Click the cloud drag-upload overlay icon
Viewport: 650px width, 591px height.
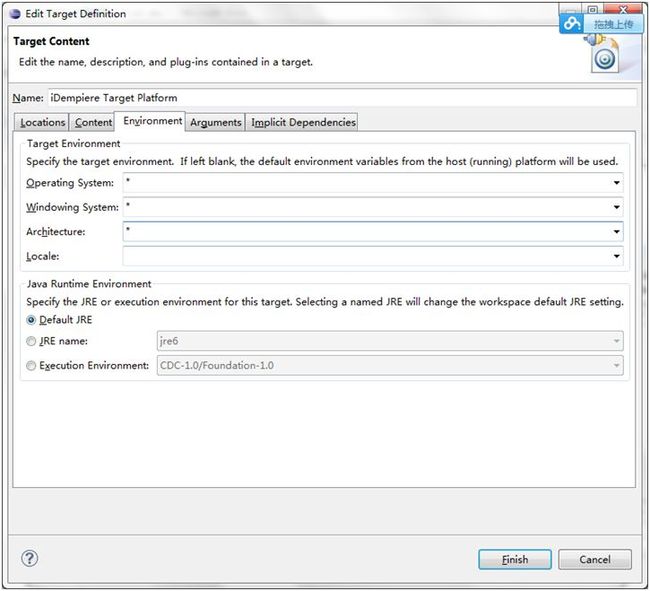point(572,24)
